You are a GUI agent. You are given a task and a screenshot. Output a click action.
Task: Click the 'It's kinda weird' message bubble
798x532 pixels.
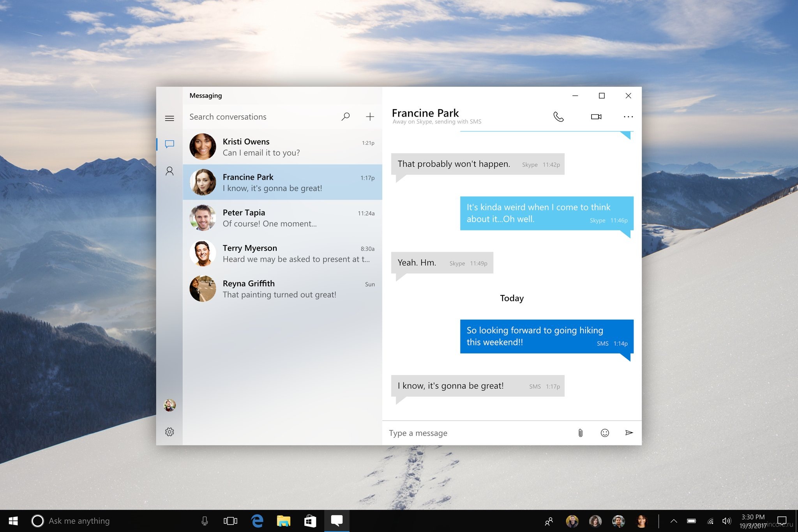click(x=547, y=213)
